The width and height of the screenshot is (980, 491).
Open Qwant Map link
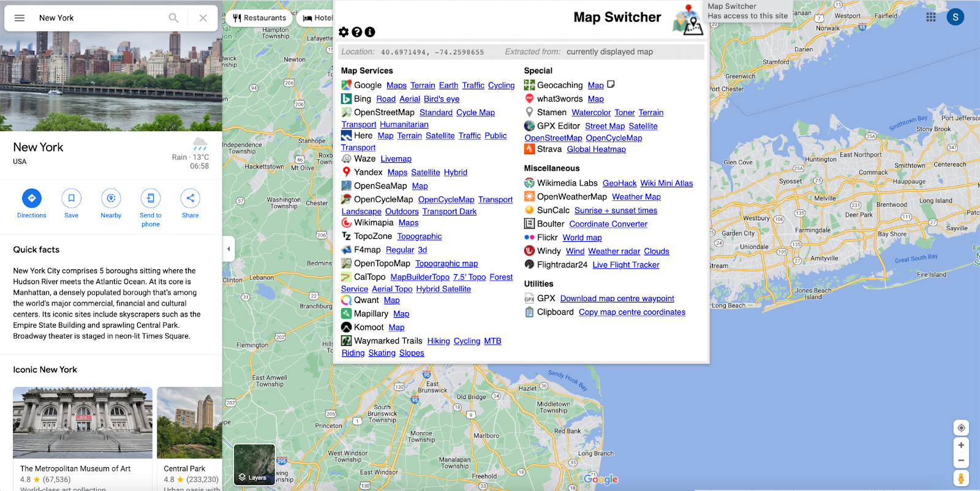pyautogui.click(x=392, y=301)
